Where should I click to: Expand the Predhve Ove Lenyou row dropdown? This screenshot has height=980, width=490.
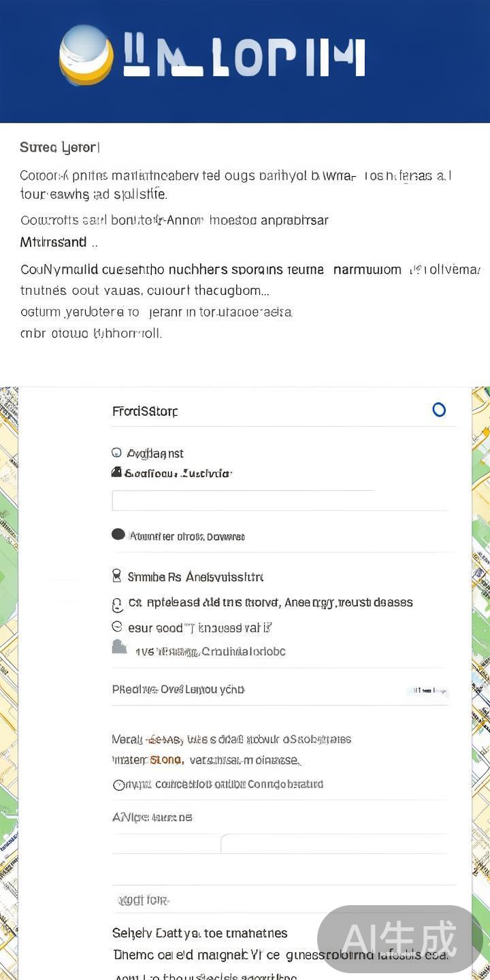pos(427,690)
